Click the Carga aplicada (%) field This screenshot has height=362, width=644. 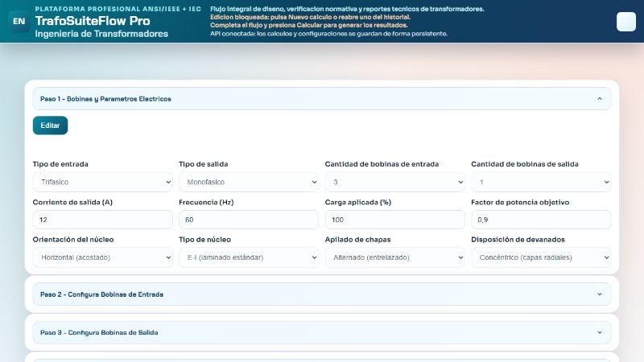[394, 220]
